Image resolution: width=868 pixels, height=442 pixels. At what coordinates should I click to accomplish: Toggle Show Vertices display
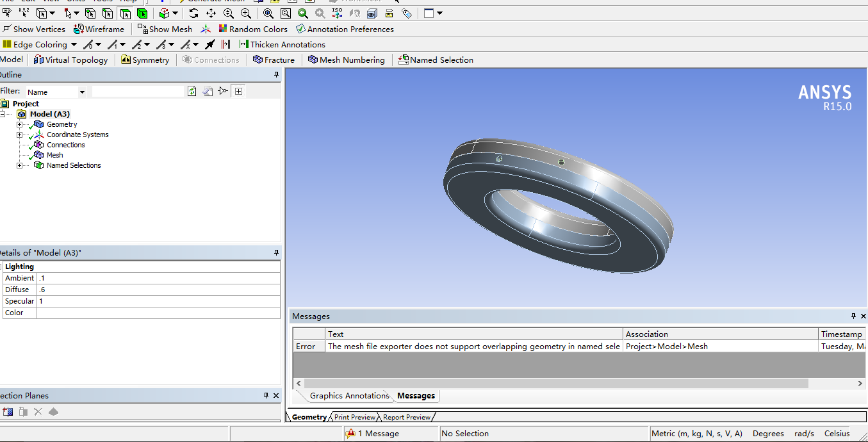coord(34,29)
